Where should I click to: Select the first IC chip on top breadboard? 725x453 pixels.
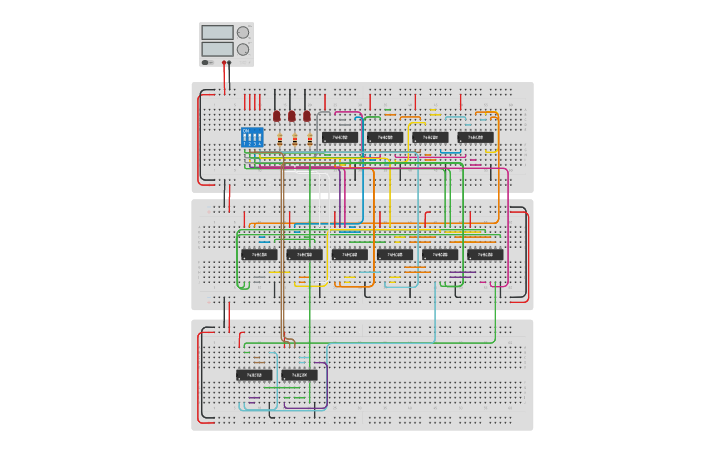340,137
